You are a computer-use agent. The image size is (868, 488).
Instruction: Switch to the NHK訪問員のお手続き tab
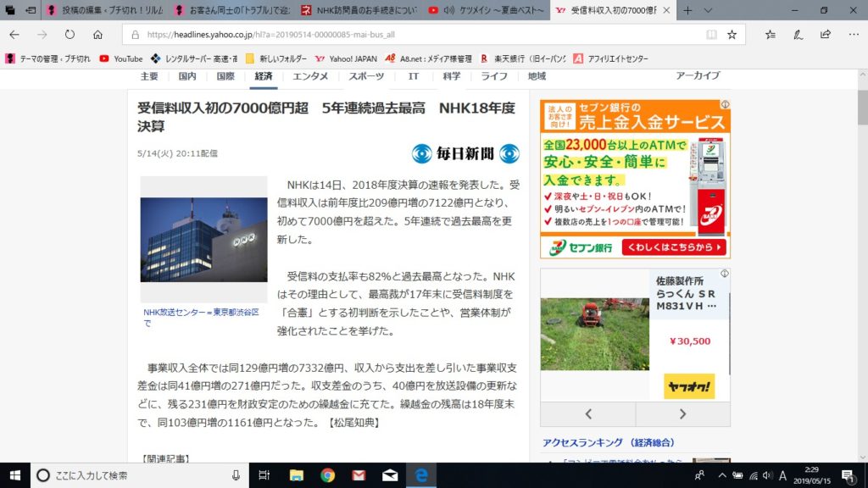point(359,10)
